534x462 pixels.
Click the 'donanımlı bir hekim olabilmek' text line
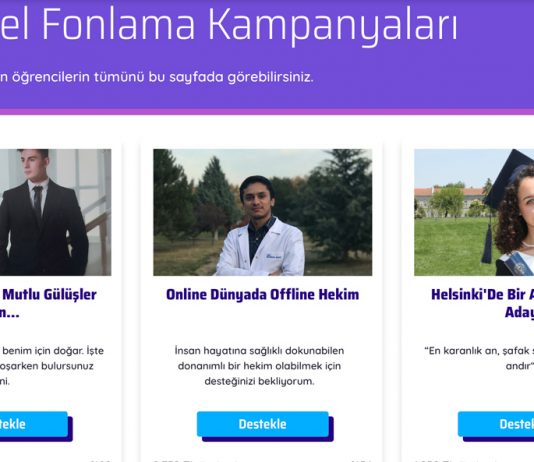pos(259,366)
